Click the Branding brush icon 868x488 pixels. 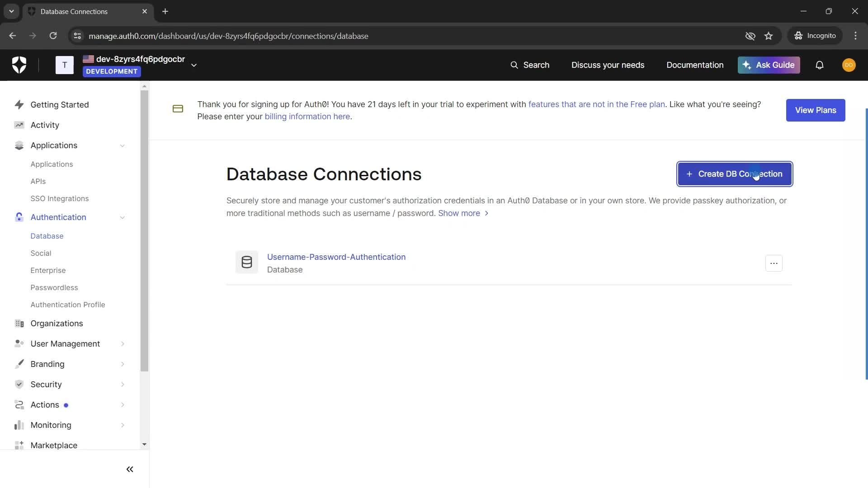click(19, 364)
